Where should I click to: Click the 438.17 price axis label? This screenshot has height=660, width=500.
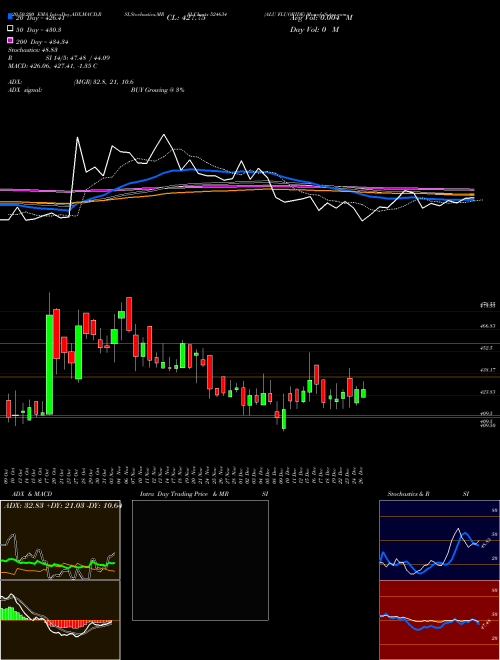click(488, 370)
